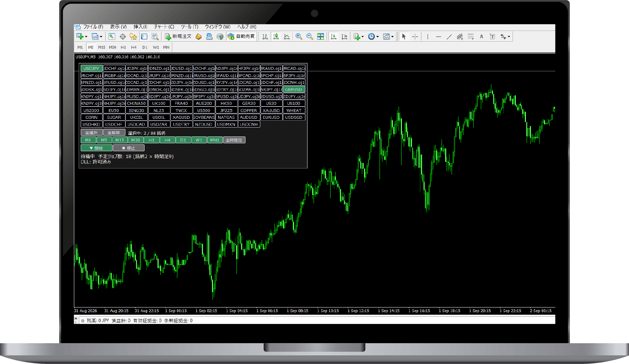
Task: Select the trendline drawing tool
Action: click(449, 36)
